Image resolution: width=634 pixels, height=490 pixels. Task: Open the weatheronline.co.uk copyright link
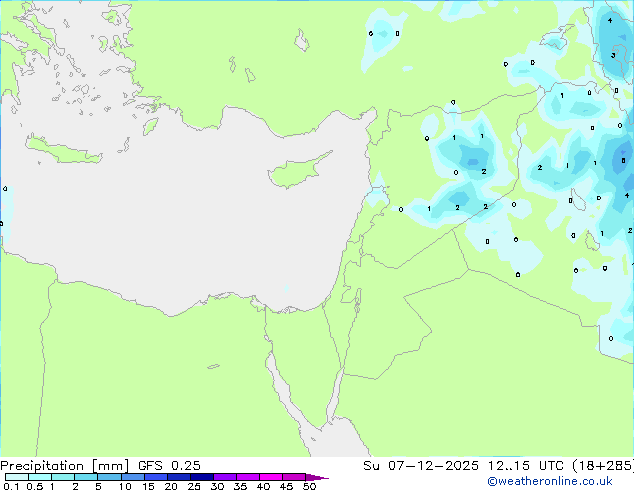click(550, 481)
